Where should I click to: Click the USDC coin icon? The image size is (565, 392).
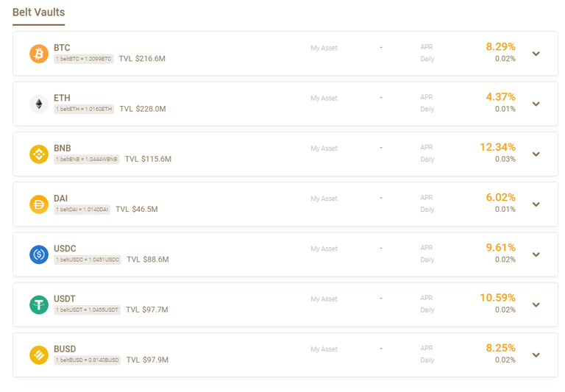click(39, 254)
